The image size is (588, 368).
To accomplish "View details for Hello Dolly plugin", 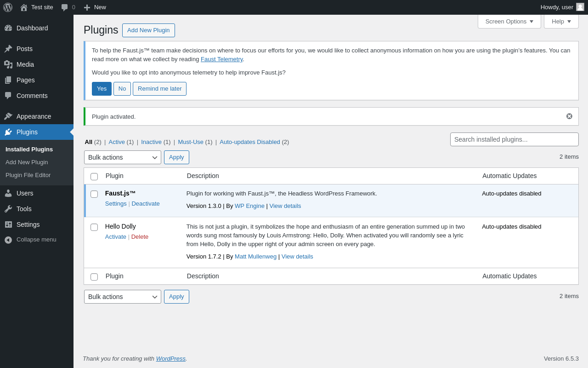I will point(297,257).
